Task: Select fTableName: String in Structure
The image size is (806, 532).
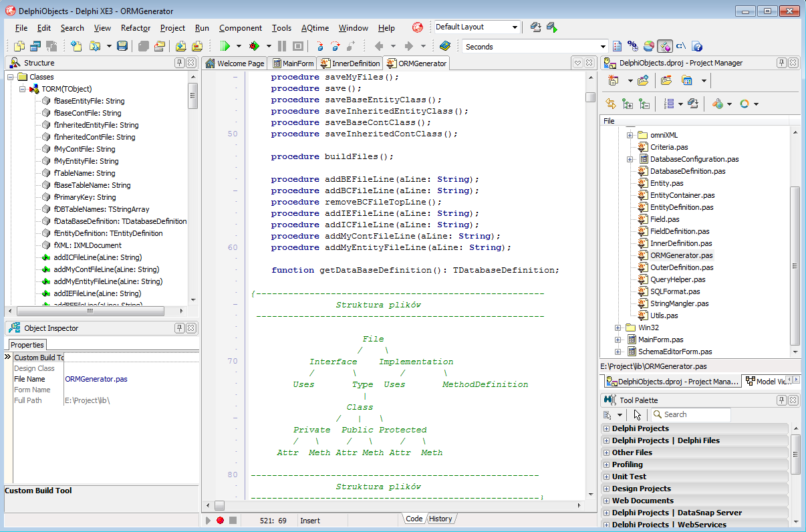Action: (x=84, y=173)
